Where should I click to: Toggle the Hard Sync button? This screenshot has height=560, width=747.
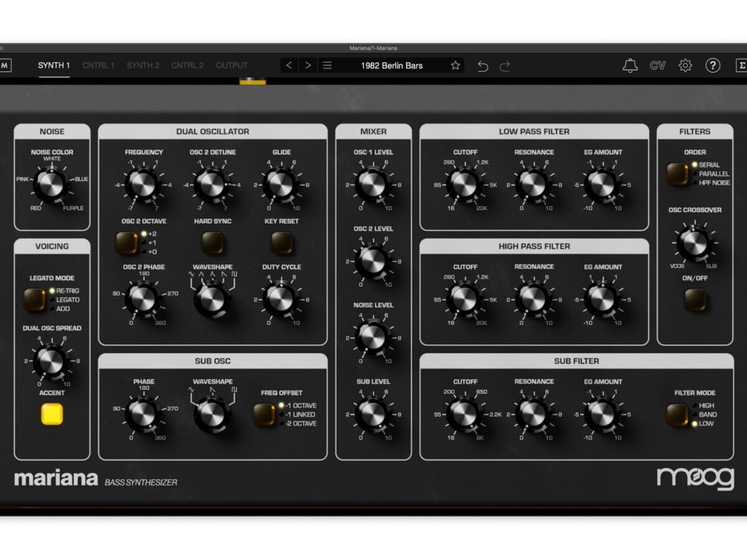pyautogui.click(x=212, y=243)
